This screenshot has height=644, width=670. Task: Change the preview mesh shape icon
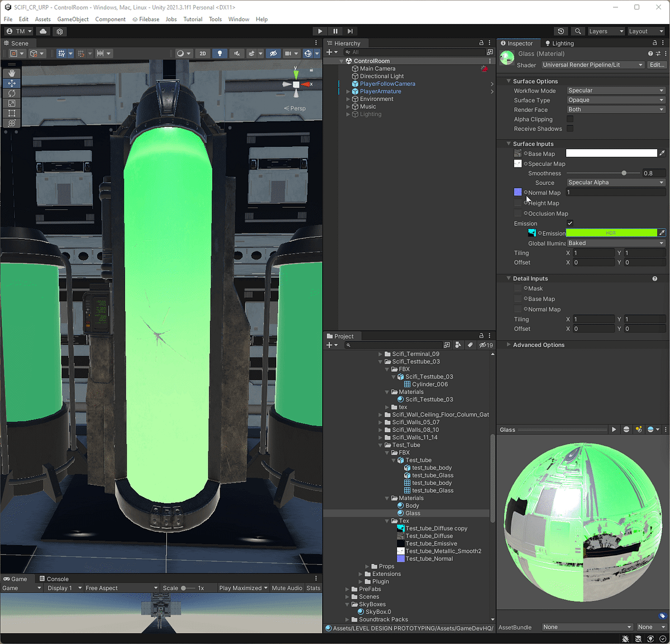click(x=626, y=430)
